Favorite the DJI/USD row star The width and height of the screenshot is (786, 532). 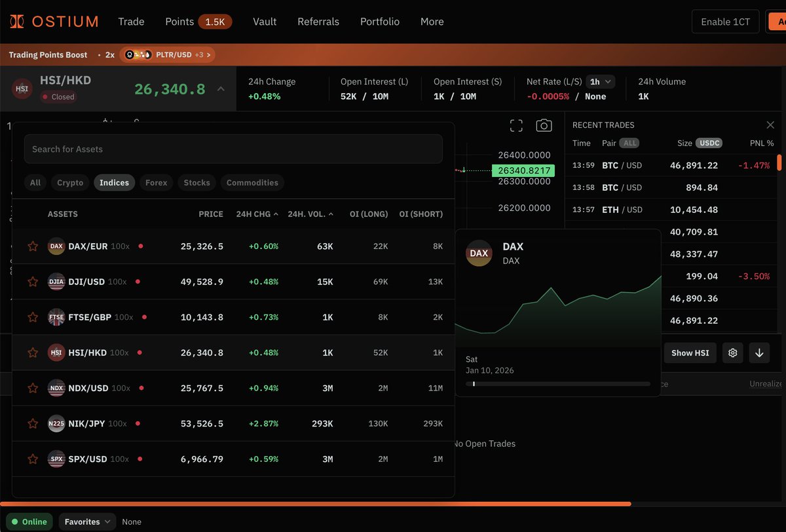(x=32, y=282)
